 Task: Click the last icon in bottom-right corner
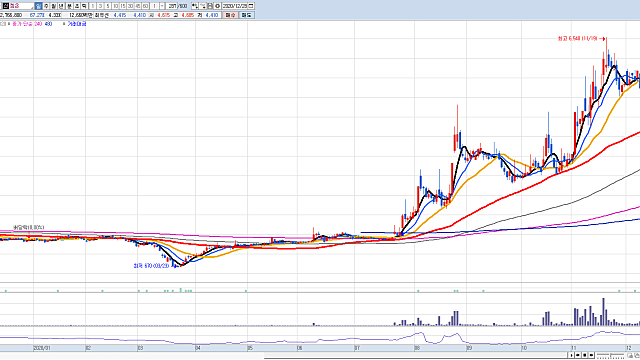pyautogui.click(x=637, y=355)
